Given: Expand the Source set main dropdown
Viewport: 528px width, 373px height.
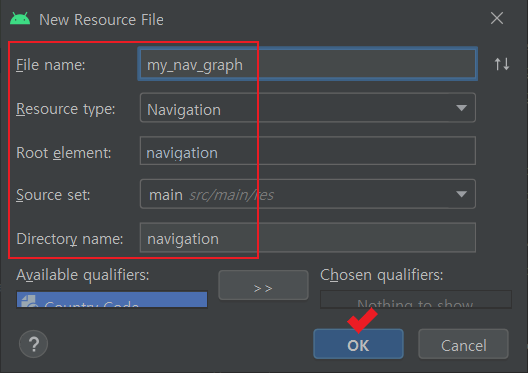Looking at the screenshot, I should pyautogui.click(x=307, y=194).
